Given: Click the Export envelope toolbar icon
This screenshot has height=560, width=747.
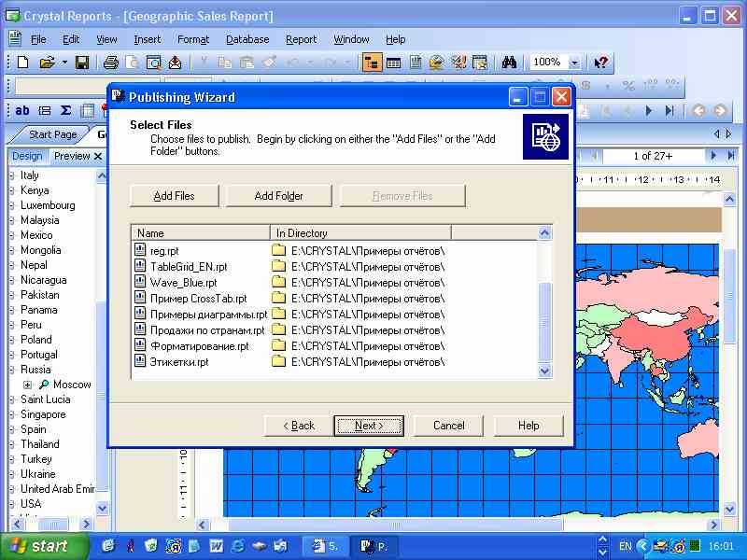Looking at the screenshot, I should [x=176, y=63].
